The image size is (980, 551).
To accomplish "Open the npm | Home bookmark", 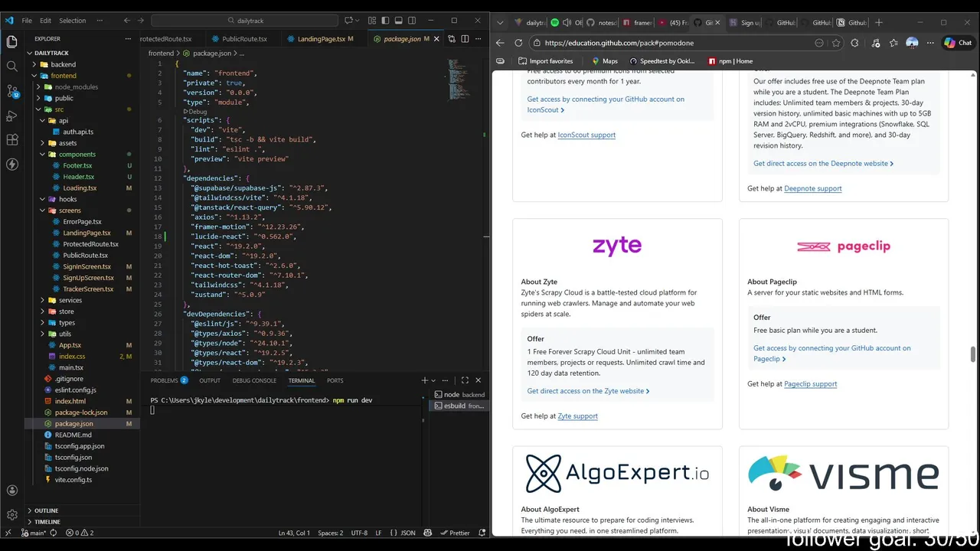I will pyautogui.click(x=730, y=61).
